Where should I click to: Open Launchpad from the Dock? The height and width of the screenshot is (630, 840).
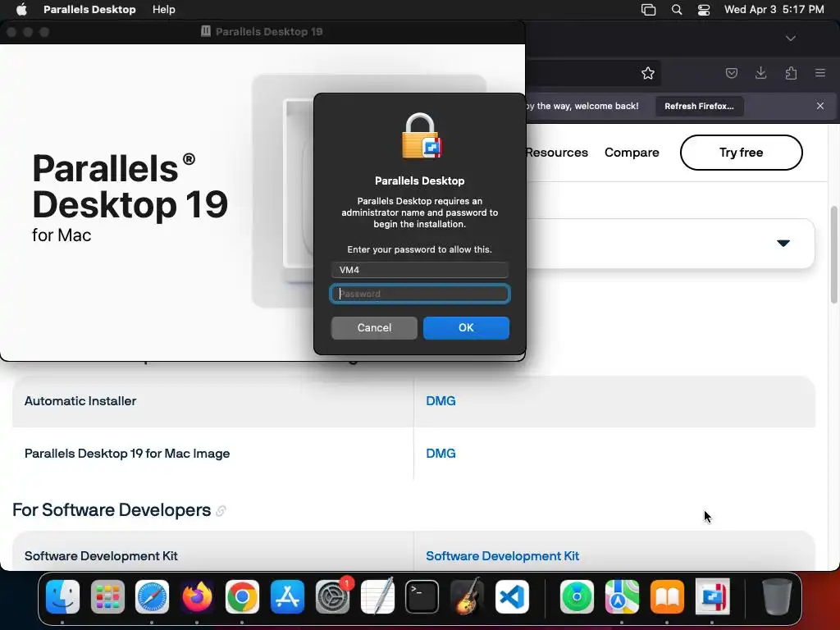(107, 596)
